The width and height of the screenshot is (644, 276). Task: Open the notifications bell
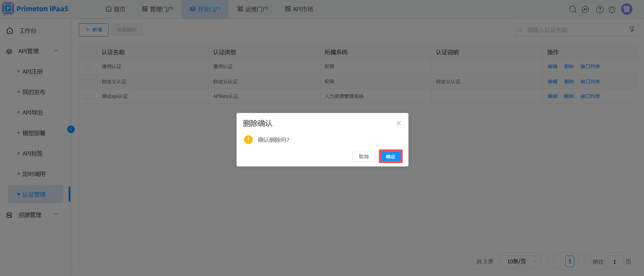[612, 10]
